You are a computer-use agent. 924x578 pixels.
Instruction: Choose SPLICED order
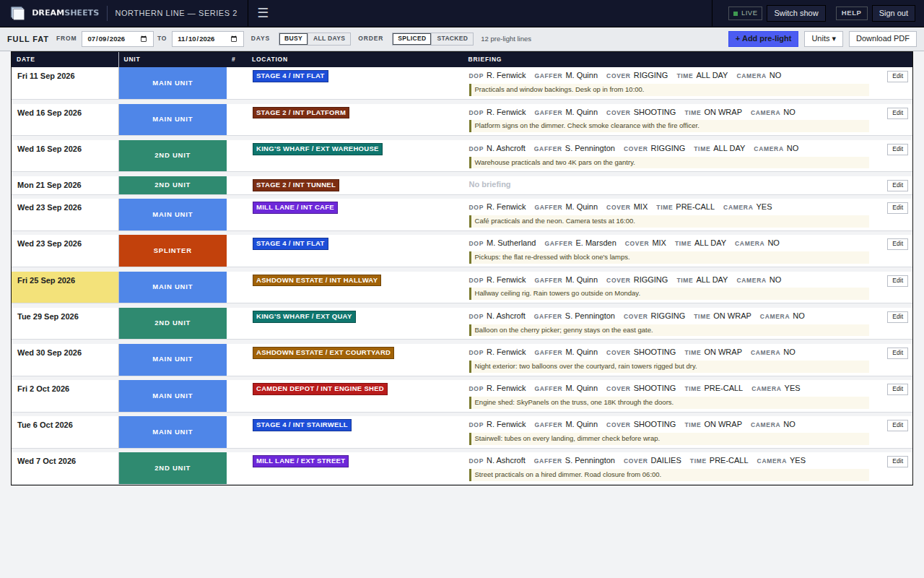click(411, 39)
